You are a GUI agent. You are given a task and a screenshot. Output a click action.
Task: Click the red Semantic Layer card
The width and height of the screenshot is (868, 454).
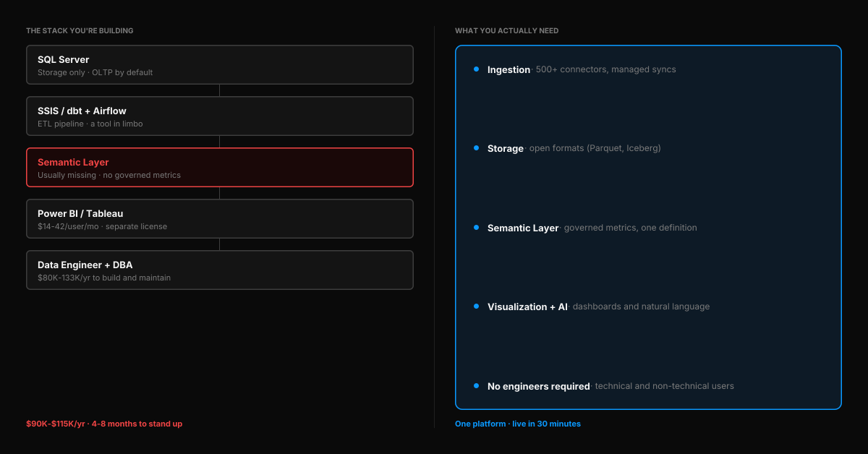pyautogui.click(x=220, y=168)
